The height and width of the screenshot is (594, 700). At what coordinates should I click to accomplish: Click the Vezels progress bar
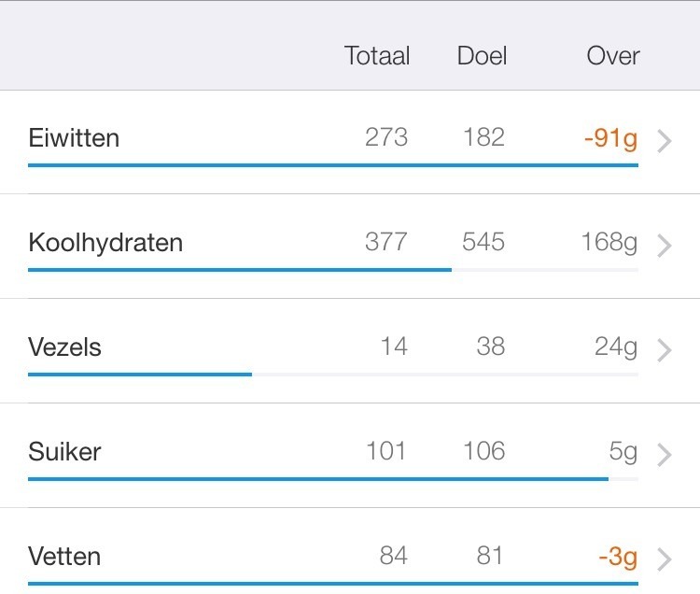tap(140, 375)
